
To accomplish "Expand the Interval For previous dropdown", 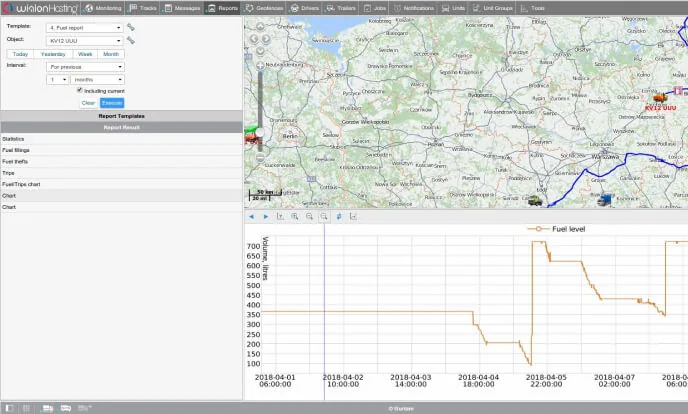I will coord(85,67).
